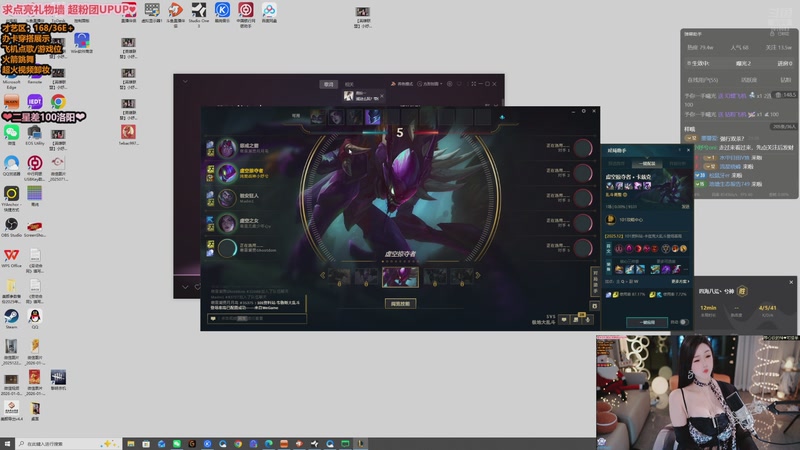The width and height of the screenshot is (800, 450).
Task: Open the WeChat desktop shortcut
Action: (x=11, y=133)
